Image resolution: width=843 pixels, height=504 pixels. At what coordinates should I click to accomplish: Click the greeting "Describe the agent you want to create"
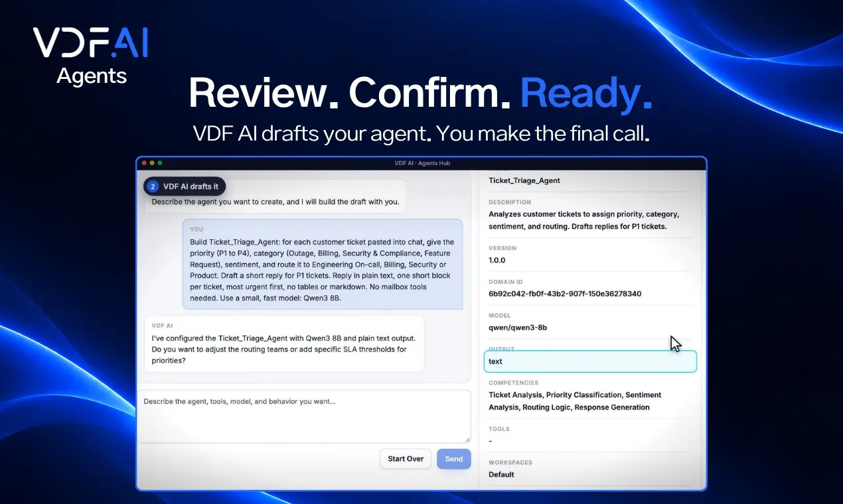[x=275, y=202]
